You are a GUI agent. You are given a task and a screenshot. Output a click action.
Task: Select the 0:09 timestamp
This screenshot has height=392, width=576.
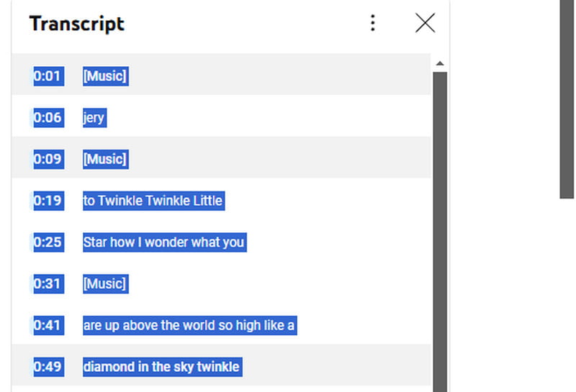click(48, 159)
